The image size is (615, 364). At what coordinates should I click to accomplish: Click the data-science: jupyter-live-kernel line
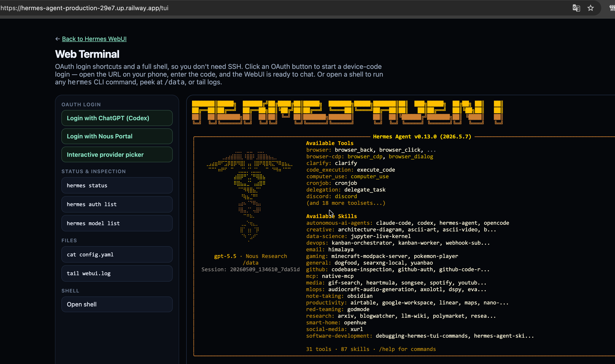pos(358,236)
